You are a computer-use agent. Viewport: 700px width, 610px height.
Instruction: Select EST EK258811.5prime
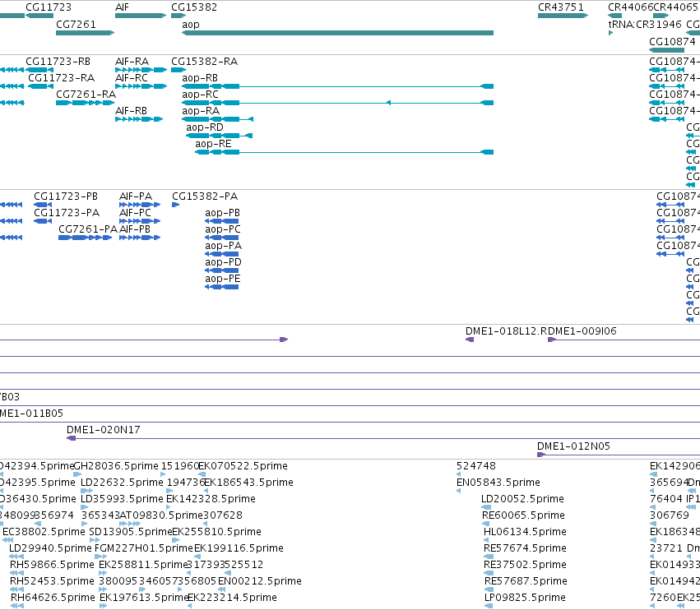(x=104, y=573)
